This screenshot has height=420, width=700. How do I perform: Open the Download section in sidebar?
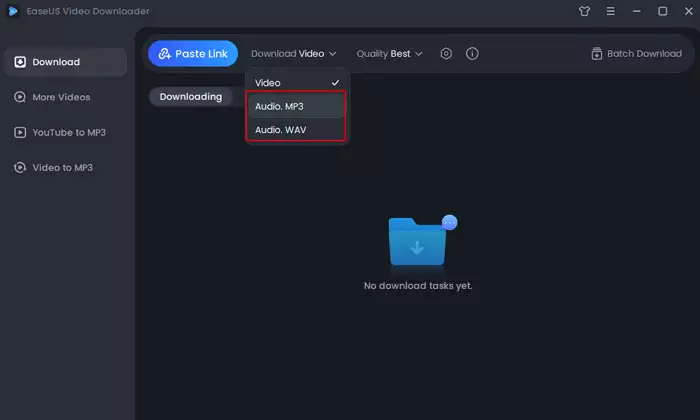[65, 62]
